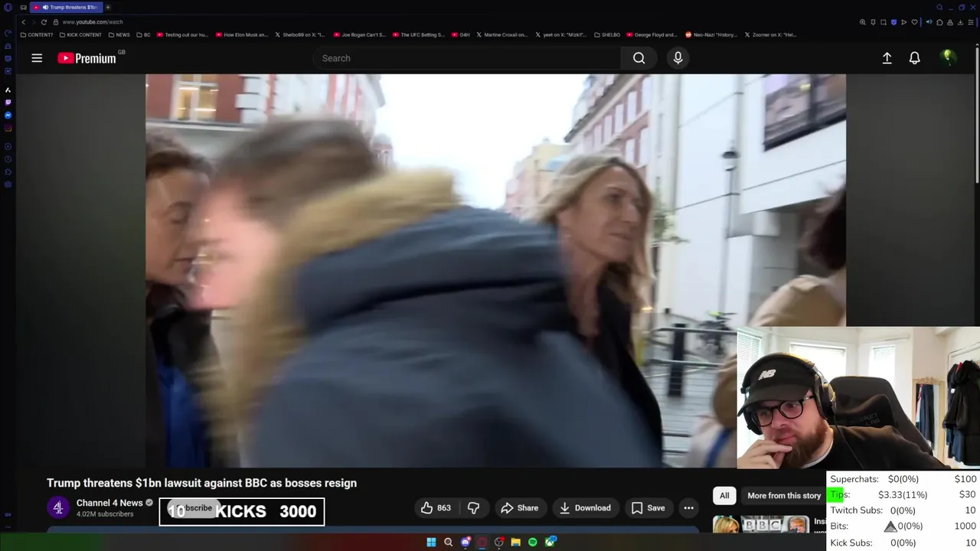
Task: Select the Trump threatens browser tab
Action: 66,7
